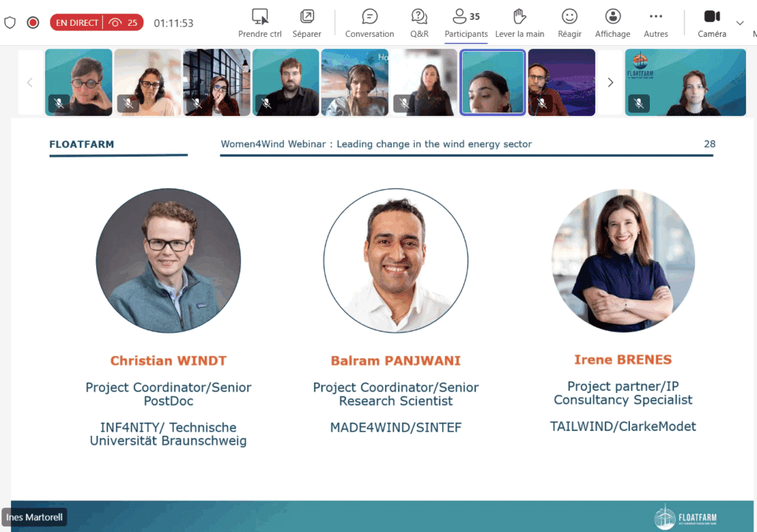Click the red recording indicator
The height and width of the screenshot is (532, 757).
pyautogui.click(x=33, y=23)
